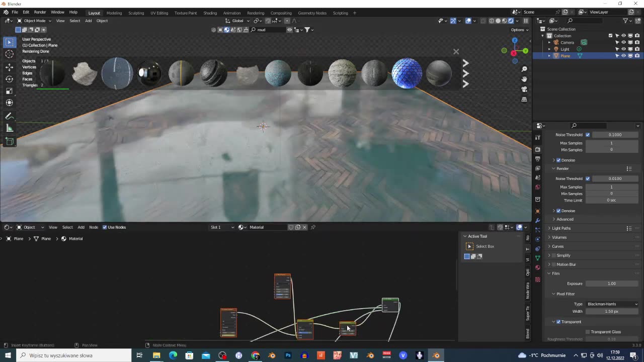Switch perspective/orthographic with the grid gizmo
Image resolution: width=644 pixels, height=362 pixels.
524,99
